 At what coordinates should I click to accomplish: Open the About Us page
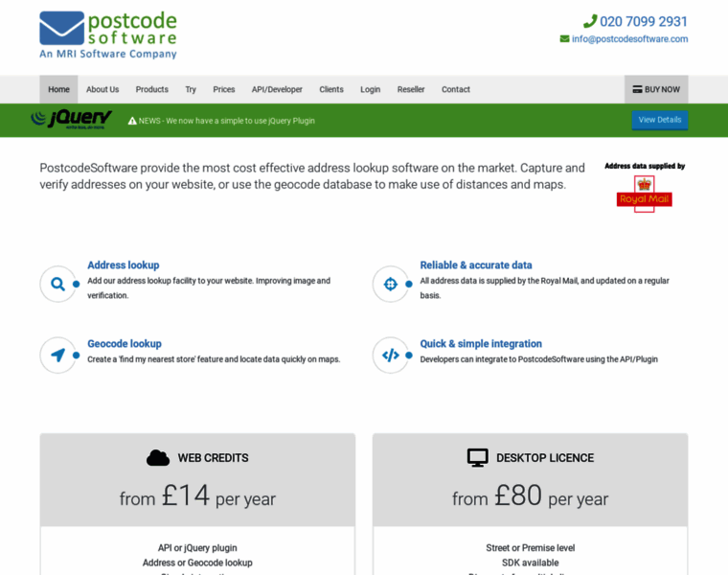pyautogui.click(x=102, y=89)
